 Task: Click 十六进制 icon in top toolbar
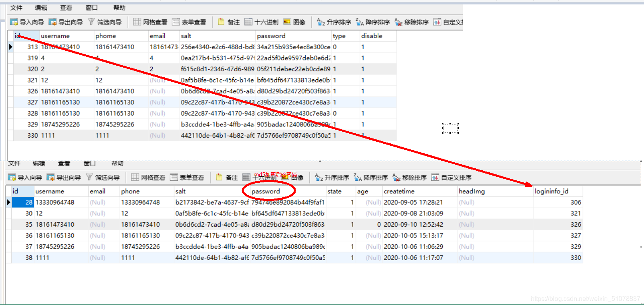248,22
